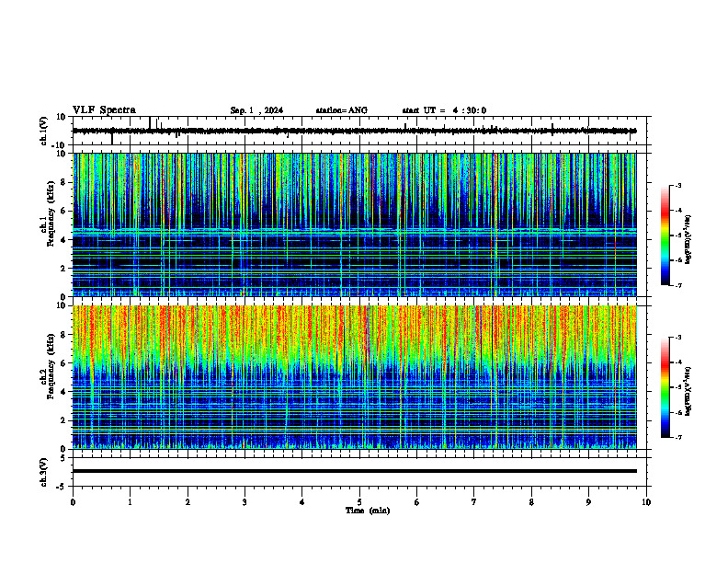This screenshot has width=728, height=563.
Task: Click the "VLF Spectra" plot title
Action: [104, 110]
